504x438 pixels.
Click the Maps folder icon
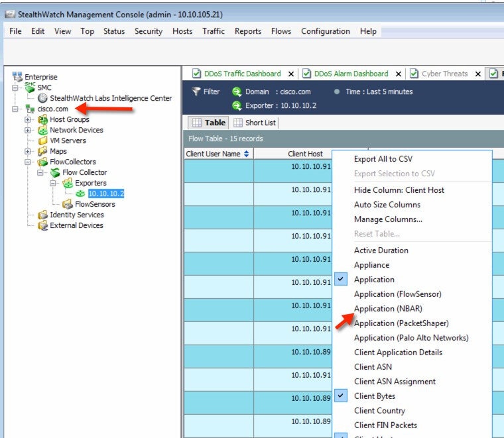point(42,151)
